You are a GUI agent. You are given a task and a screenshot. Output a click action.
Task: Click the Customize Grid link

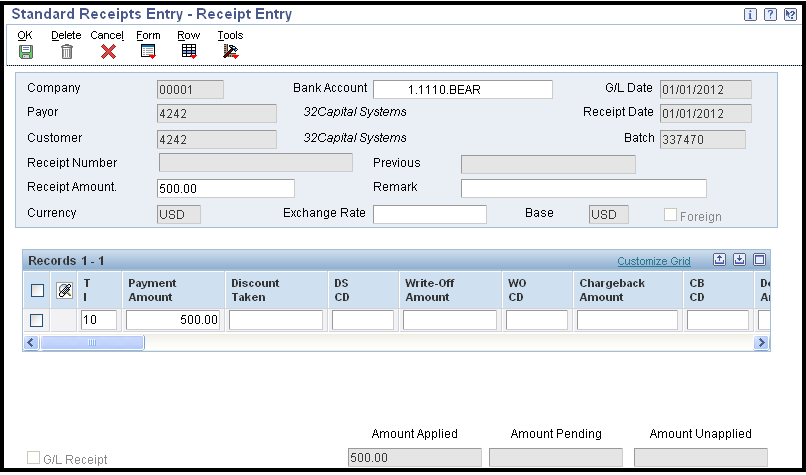(x=654, y=261)
